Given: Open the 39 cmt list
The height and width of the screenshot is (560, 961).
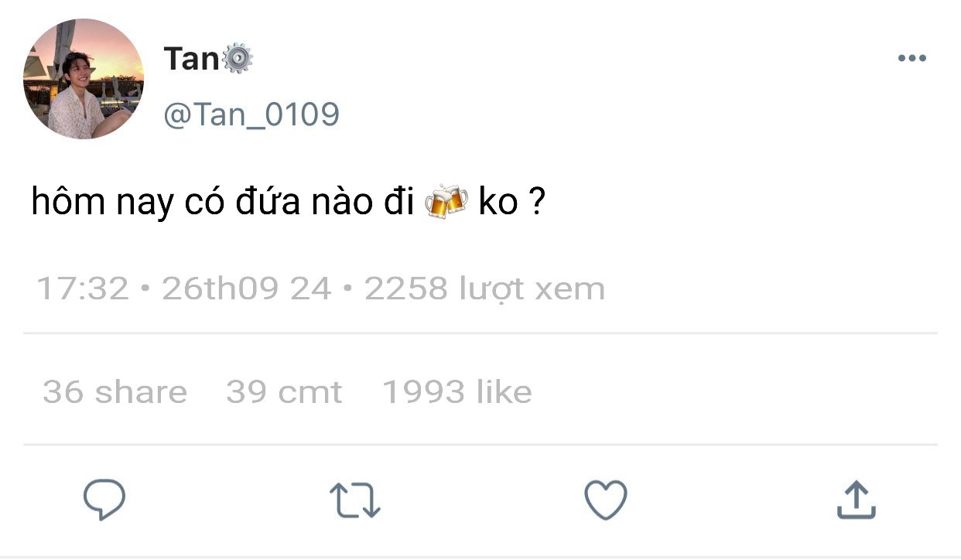Looking at the screenshot, I should click(x=284, y=392).
